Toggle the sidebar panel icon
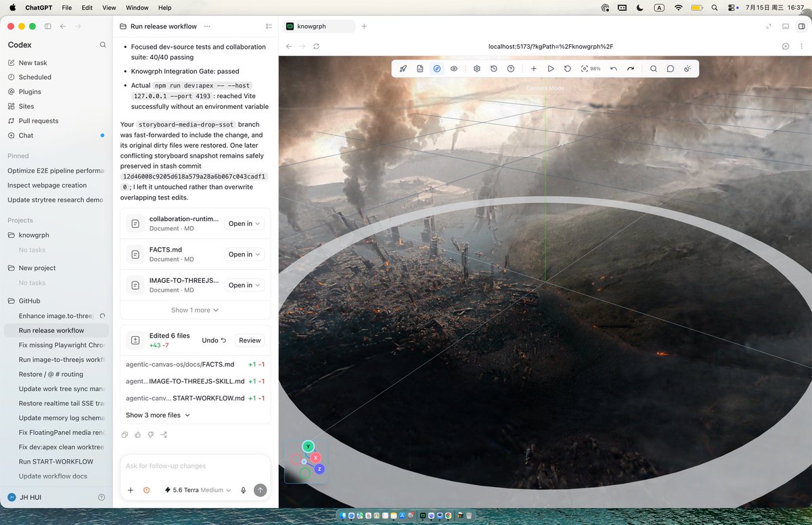 tap(47, 26)
